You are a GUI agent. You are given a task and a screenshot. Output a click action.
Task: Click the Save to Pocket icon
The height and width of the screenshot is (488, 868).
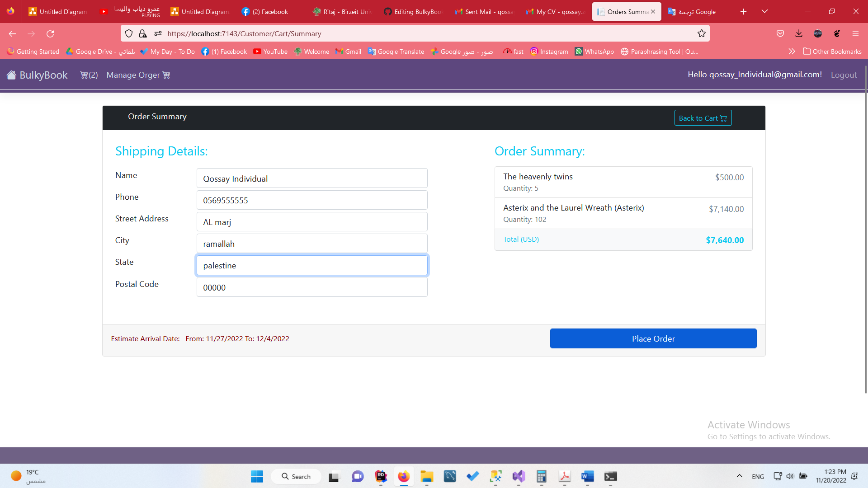780,33
